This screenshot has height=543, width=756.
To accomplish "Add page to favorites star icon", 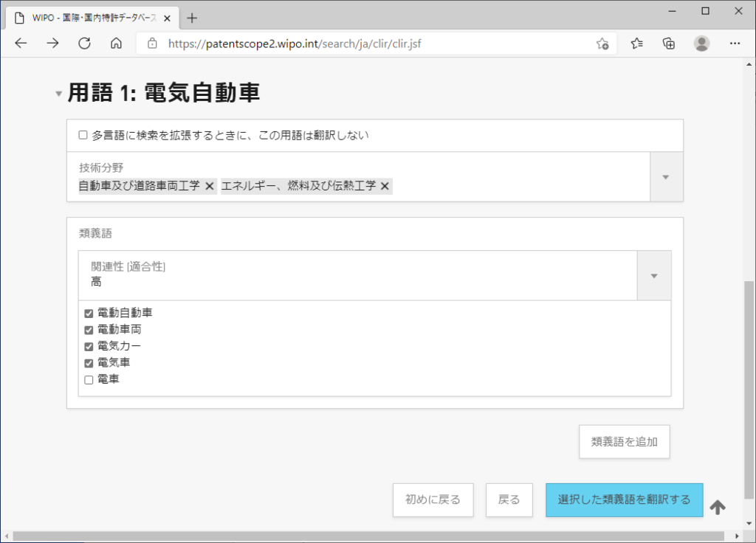I will pyautogui.click(x=602, y=44).
